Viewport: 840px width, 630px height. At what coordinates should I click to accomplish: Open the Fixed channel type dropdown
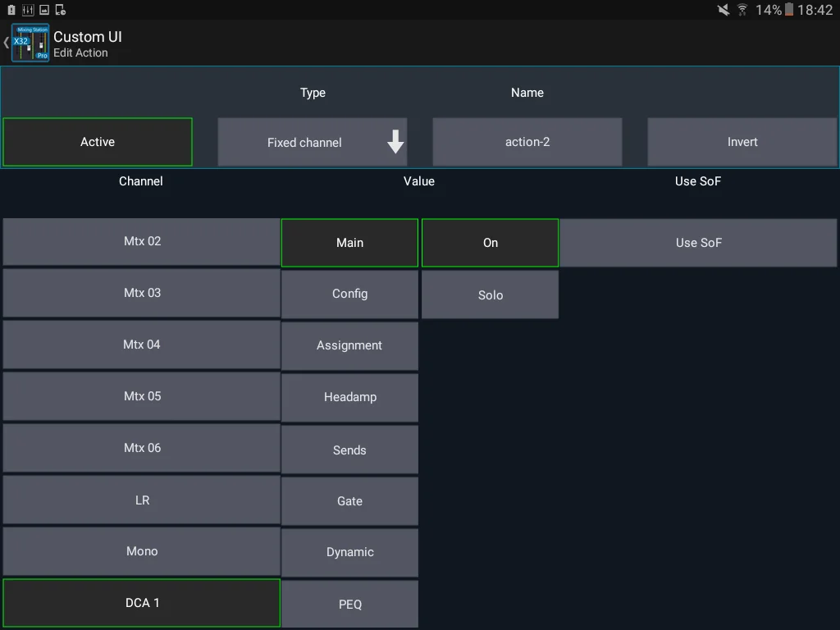coord(312,141)
